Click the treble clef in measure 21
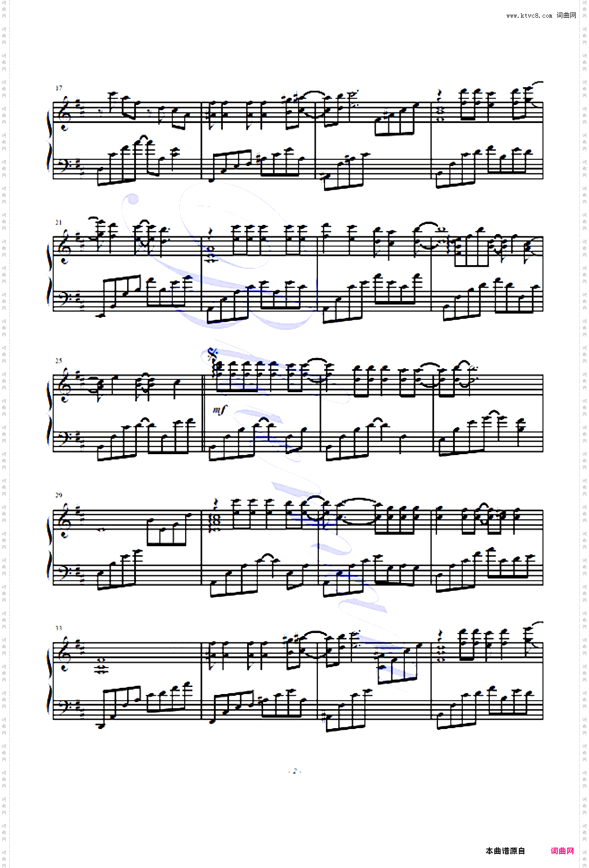Image resolution: width=589 pixels, height=868 pixels. (65, 247)
